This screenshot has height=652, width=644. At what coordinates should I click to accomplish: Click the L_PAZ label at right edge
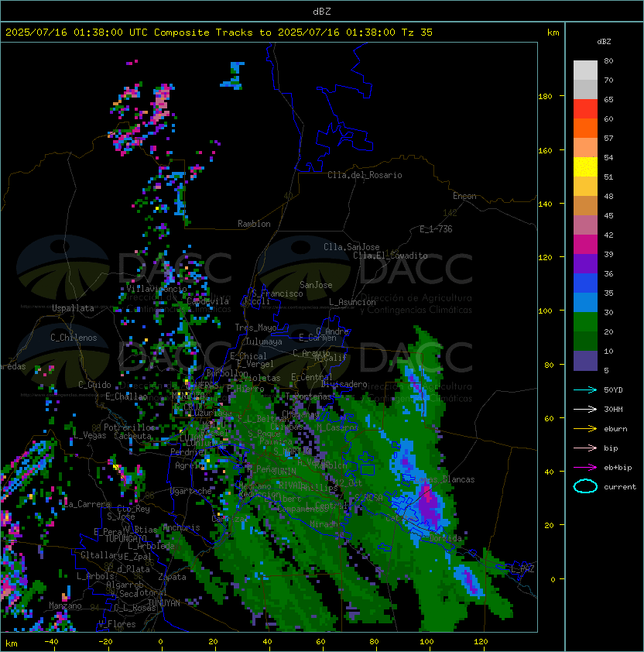click(522, 569)
